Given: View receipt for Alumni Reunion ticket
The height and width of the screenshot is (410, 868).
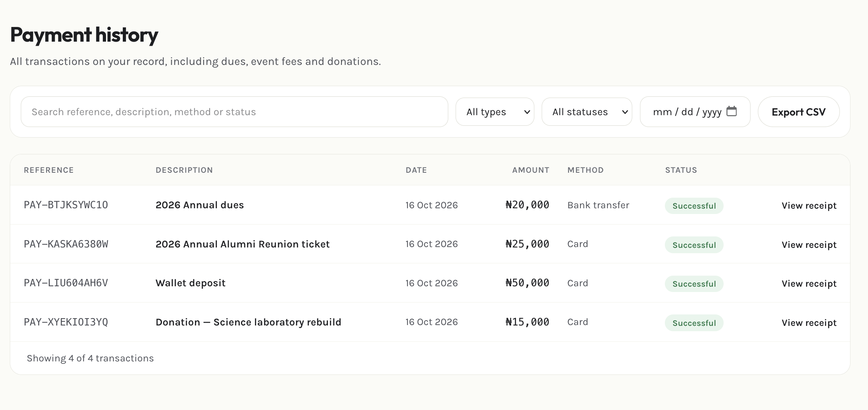Looking at the screenshot, I should pyautogui.click(x=809, y=245).
